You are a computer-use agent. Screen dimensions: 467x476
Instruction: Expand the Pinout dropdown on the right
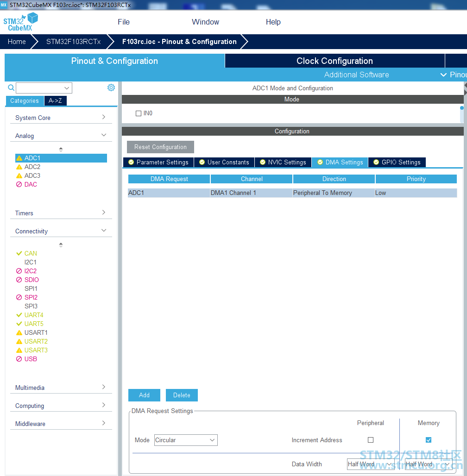coord(453,75)
